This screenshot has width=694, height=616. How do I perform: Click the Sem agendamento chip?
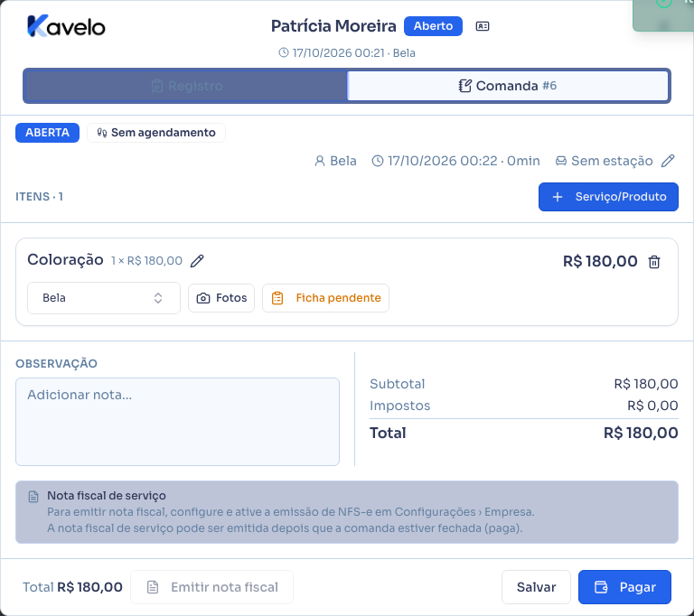click(x=156, y=133)
